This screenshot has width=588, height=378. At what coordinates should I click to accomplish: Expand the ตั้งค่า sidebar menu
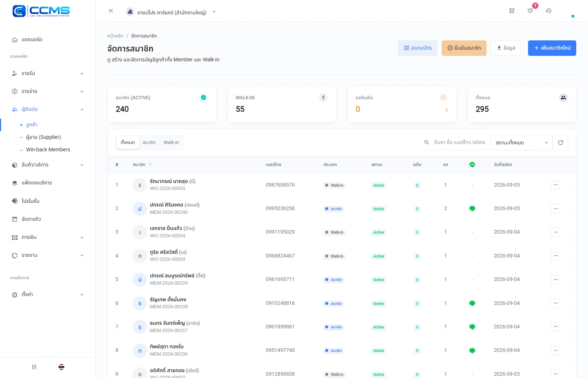[48, 295]
